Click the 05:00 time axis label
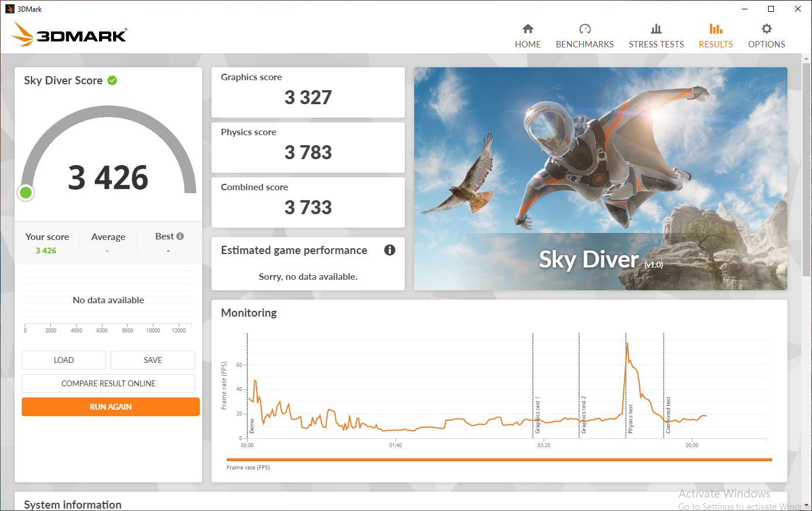This screenshot has height=511, width=812. coord(692,445)
